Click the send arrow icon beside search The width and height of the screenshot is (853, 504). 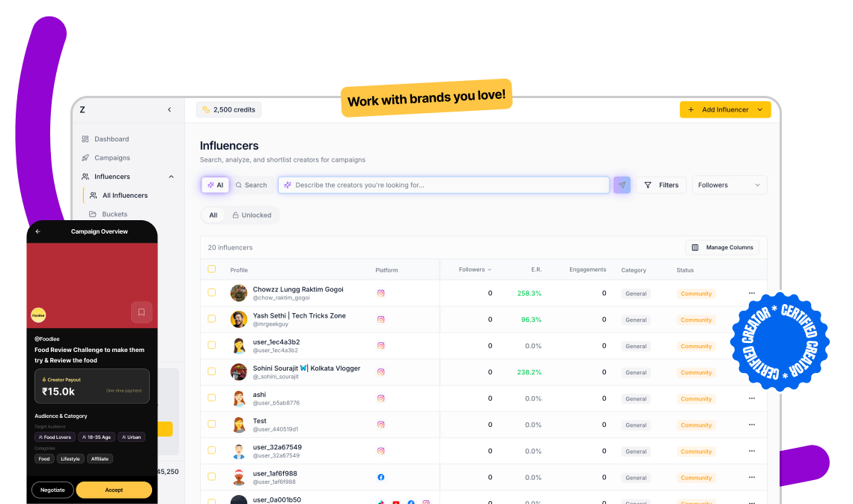coord(622,185)
